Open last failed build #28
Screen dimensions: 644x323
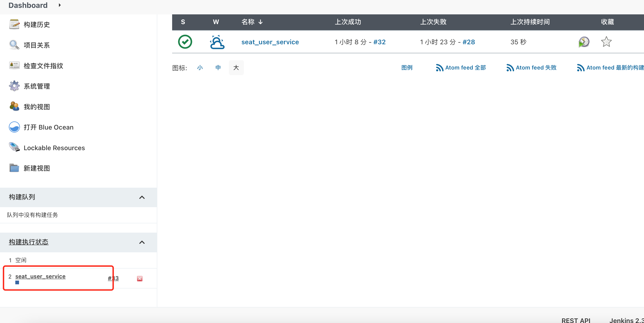468,42
